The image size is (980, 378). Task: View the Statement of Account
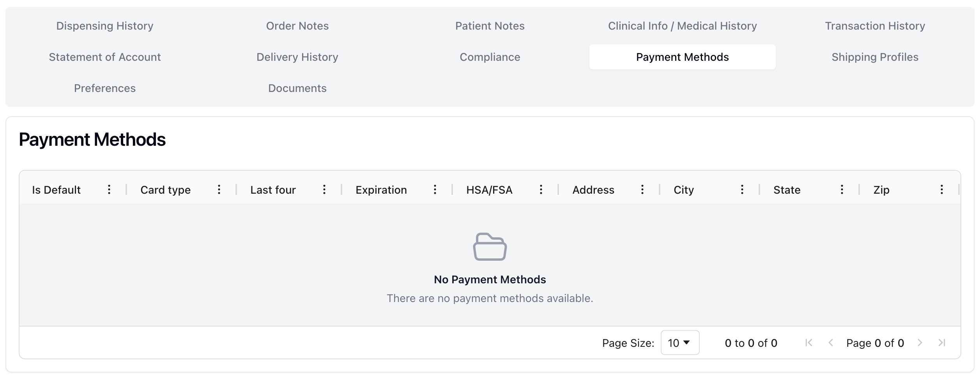[x=104, y=57]
